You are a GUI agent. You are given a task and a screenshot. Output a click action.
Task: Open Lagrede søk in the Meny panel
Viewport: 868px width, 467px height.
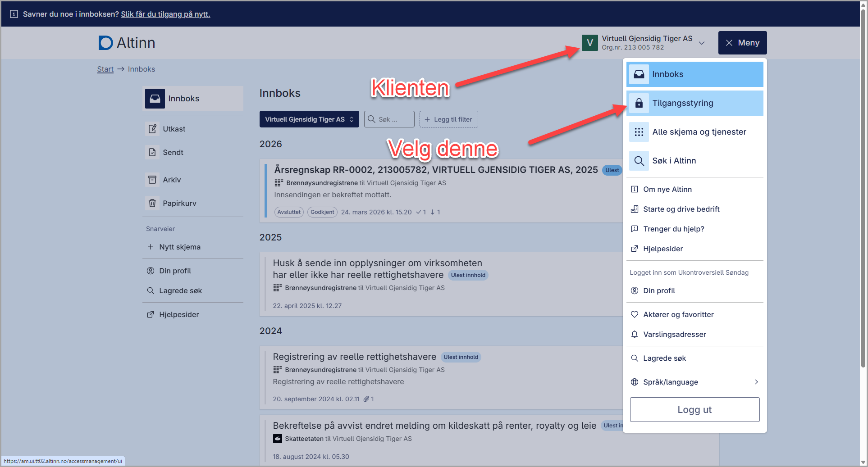(x=695, y=358)
